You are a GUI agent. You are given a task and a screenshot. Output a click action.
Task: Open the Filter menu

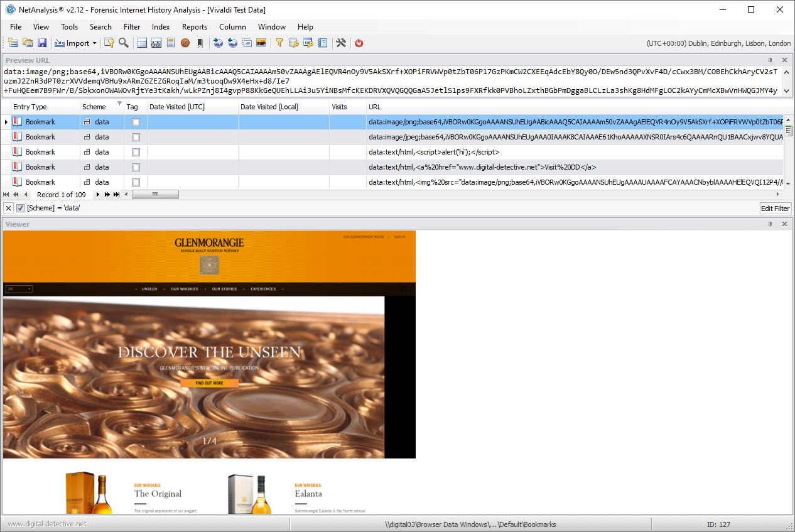132,27
